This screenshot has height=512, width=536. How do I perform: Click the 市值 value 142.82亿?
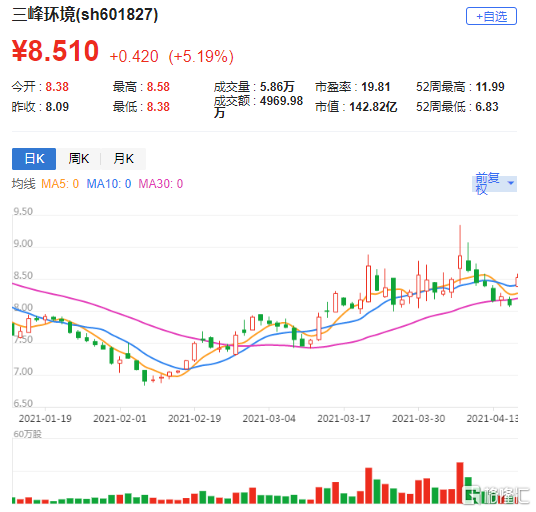373,107
